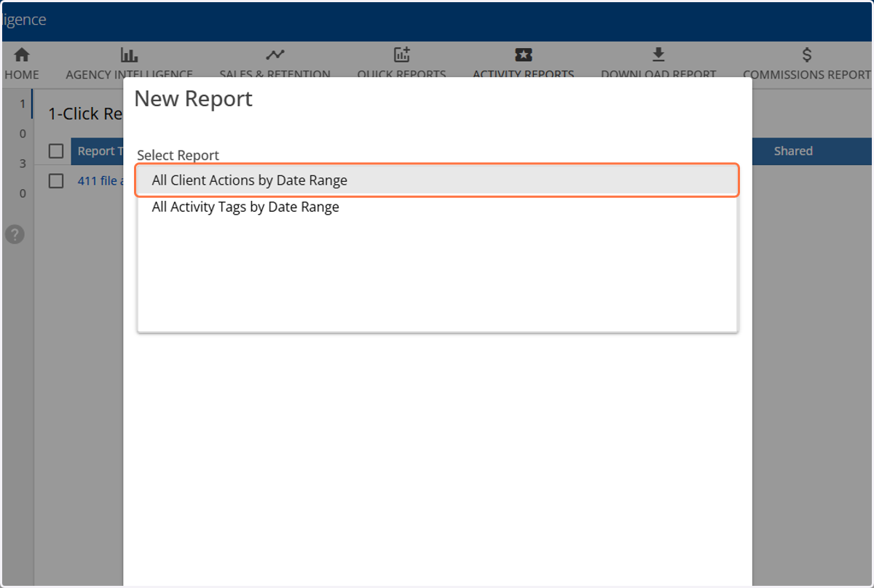This screenshot has height=588, width=874.
Task: Check the 411 file report row checkbox
Action: click(56, 180)
